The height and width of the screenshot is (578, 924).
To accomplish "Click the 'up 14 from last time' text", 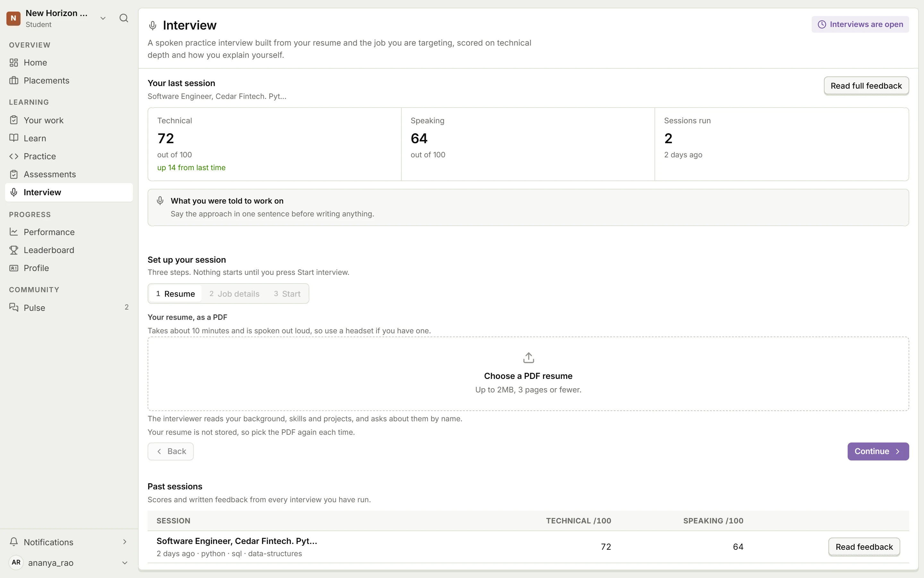I will pyautogui.click(x=191, y=167).
